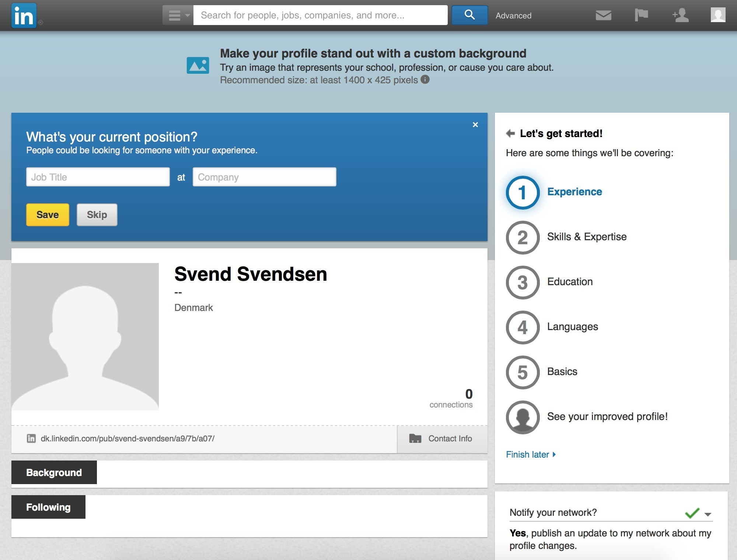Click the LinkedIn URL profile link icon
Viewport: 737px width, 560px height.
point(31,438)
